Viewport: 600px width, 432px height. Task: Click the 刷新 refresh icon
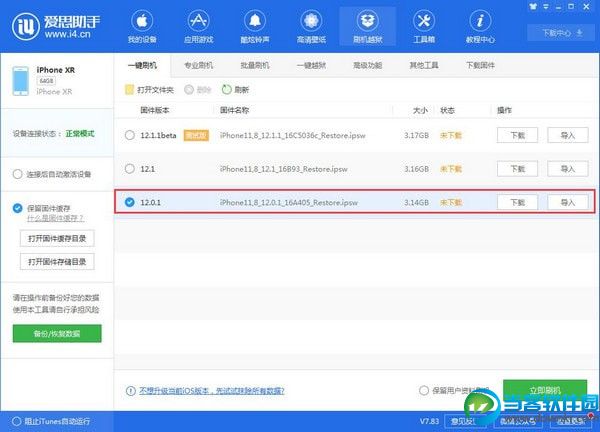tap(227, 90)
